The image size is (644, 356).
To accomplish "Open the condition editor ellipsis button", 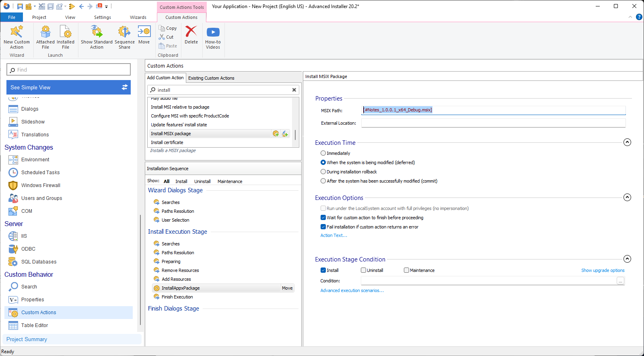I will (x=620, y=281).
